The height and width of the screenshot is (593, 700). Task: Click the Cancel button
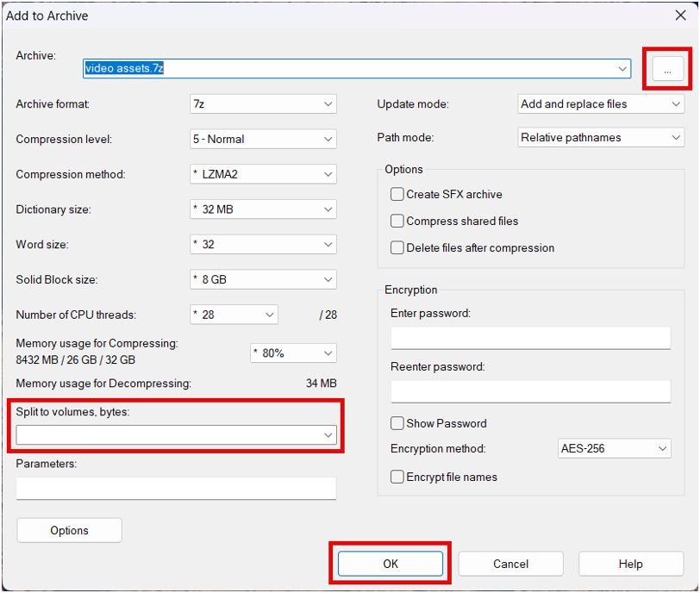coord(510,564)
